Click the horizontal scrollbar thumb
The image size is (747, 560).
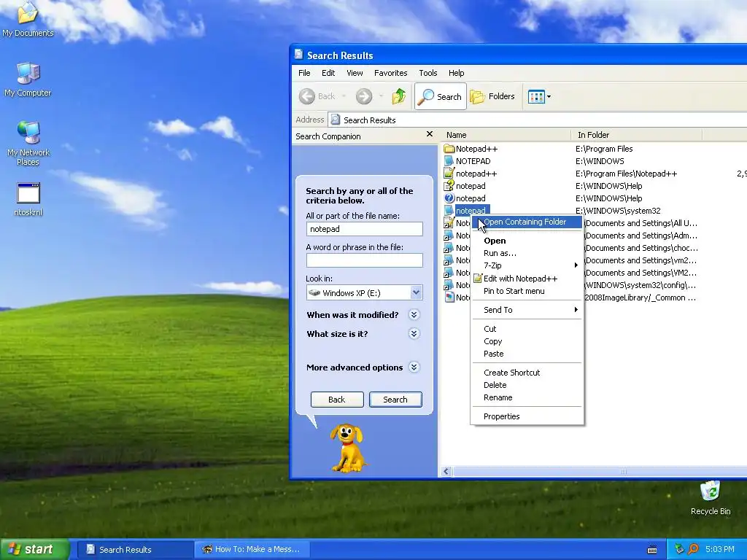pos(600,472)
